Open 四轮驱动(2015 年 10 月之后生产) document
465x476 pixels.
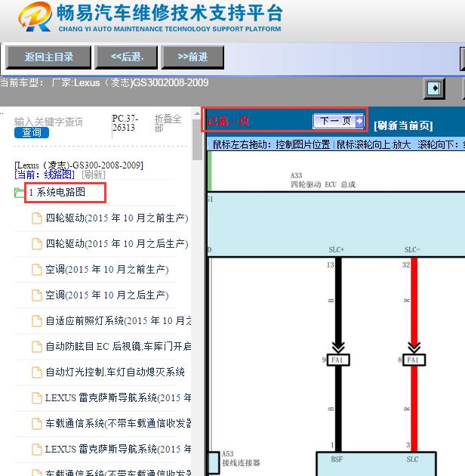tap(117, 244)
